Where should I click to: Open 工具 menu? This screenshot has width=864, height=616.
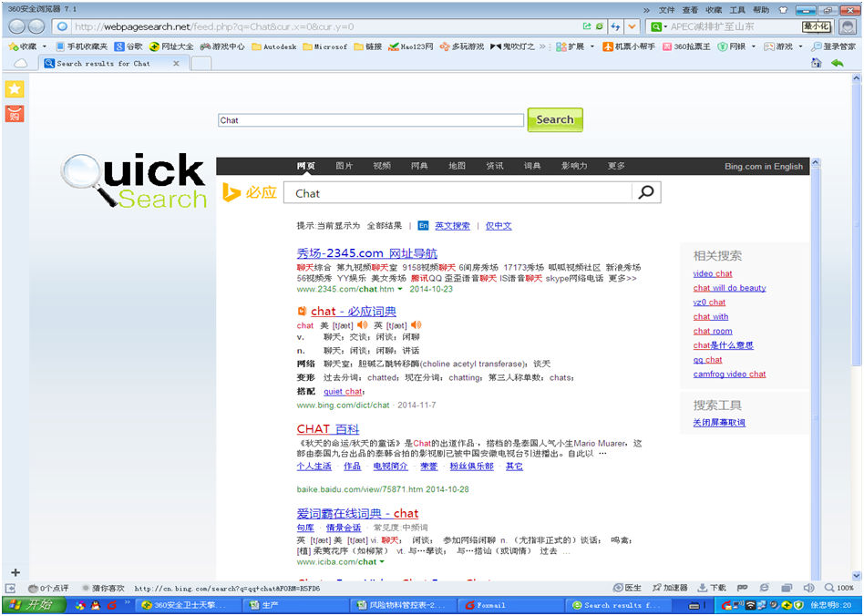(737, 10)
